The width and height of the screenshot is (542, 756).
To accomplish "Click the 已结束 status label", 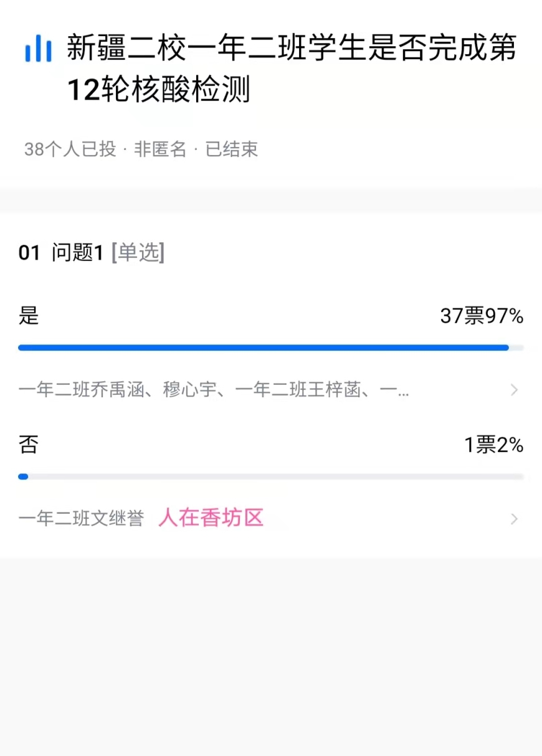I will pos(232,149).
